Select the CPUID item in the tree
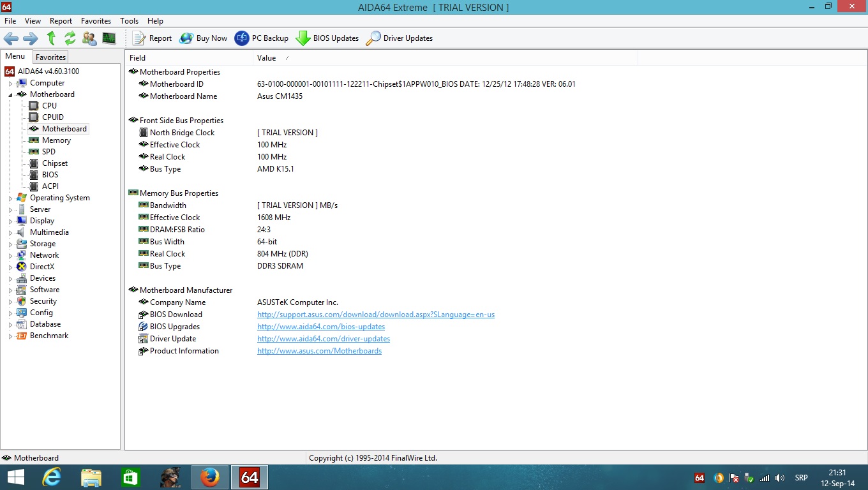 coord(53,117)
